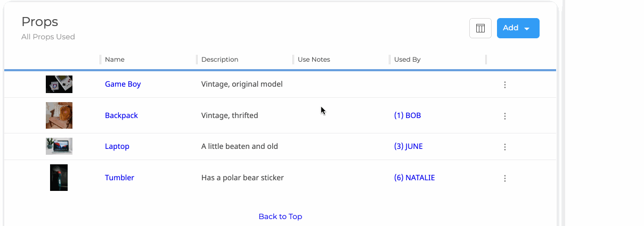Open the Backpack prop link
Image resolution: width=644 pixels, height=226 pixels.
tap(121, 115)
